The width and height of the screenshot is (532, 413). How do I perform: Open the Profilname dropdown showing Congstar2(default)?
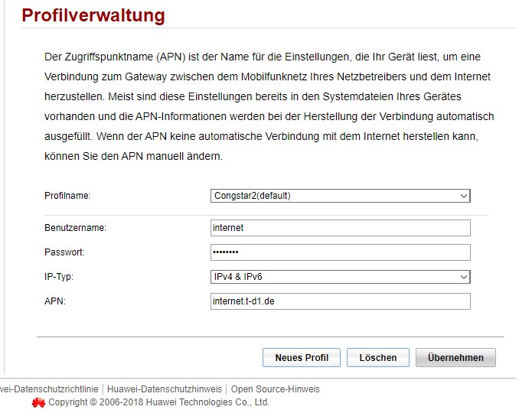coord(340,196)
